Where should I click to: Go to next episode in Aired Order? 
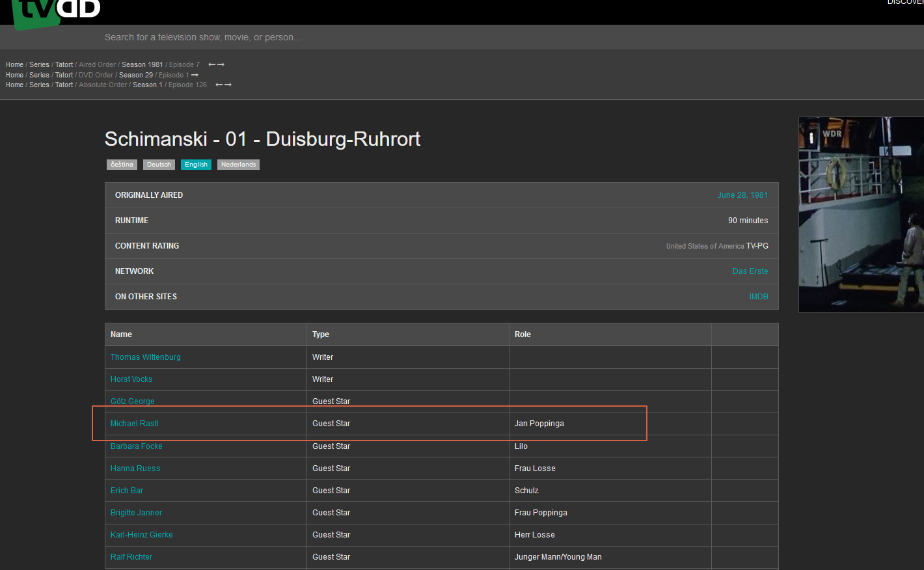221,64
